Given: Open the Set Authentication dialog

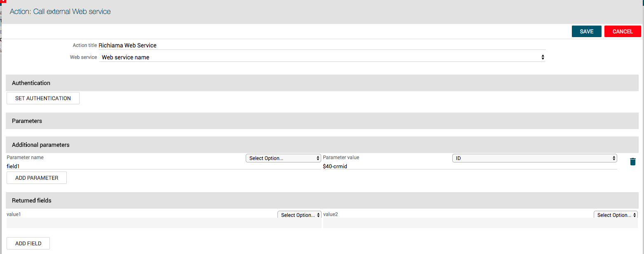Looking at the screenshot, I should click(43, 98).
